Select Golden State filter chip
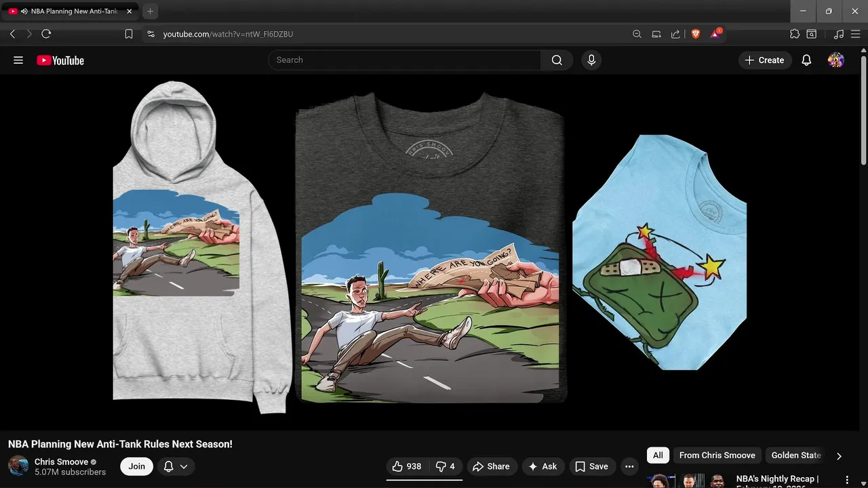The height and width of the screenshot is (488, 868). (x=796, y=455)
